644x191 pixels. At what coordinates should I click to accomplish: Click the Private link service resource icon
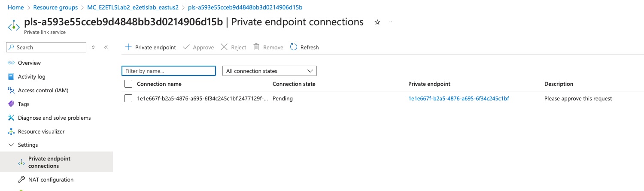tap(14, 26)
